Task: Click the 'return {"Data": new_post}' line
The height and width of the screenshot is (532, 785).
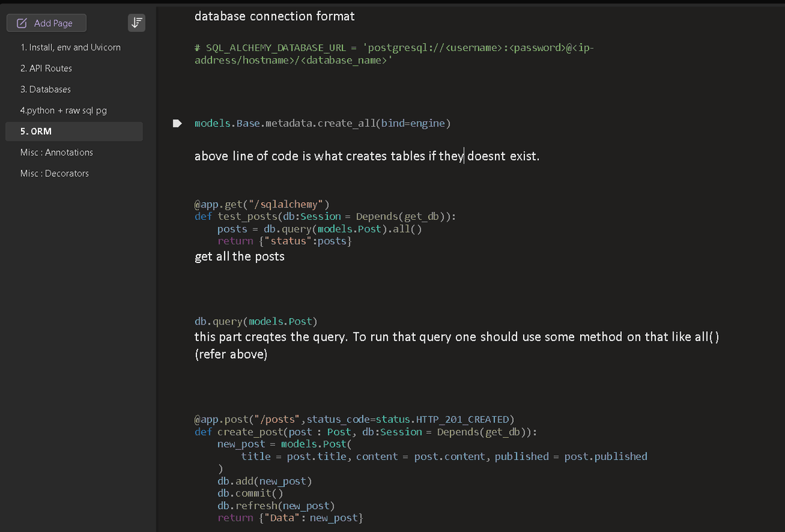Action: point(291,518)
